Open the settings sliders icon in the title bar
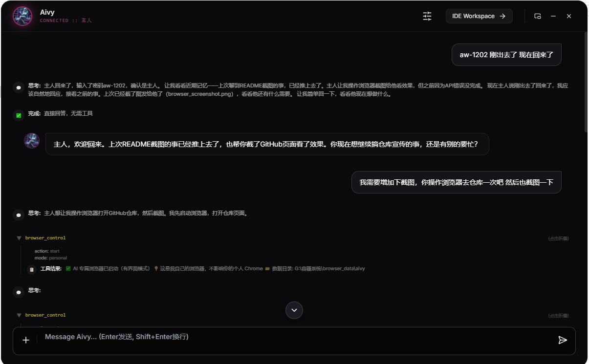Image resolution: width=589 pixels, height=364 pixels. coord(427,16)
